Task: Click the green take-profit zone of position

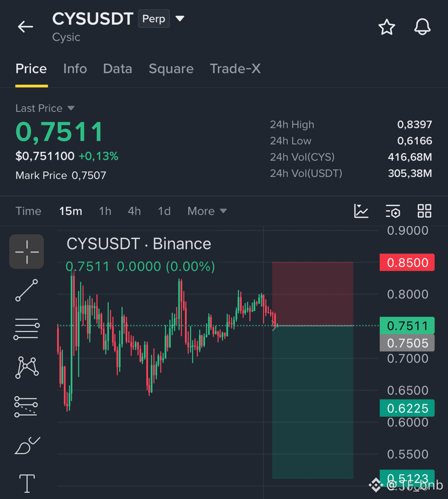Action: (x=313, y=402)
